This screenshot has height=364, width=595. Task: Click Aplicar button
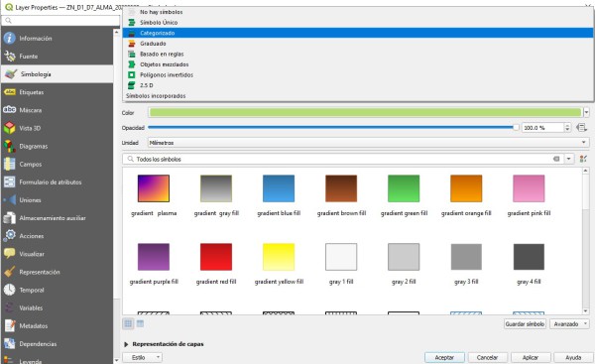(x=531, y=357)
